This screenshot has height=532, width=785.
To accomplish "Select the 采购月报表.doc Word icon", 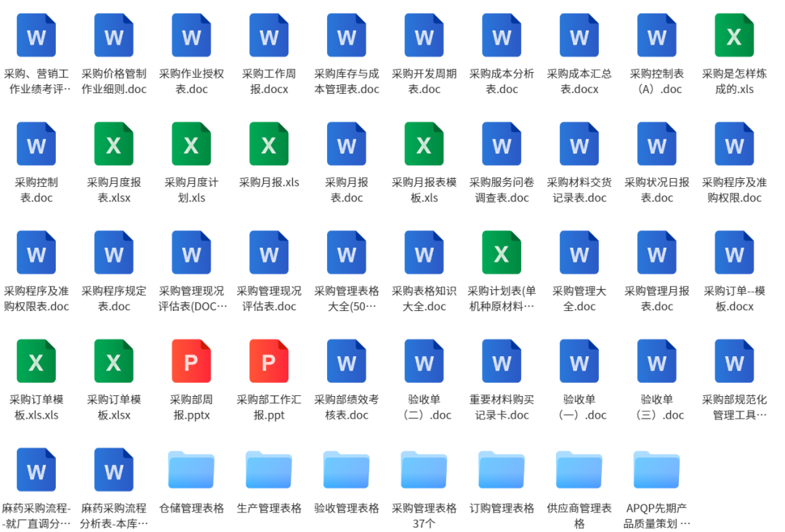I will coord(347,144).
